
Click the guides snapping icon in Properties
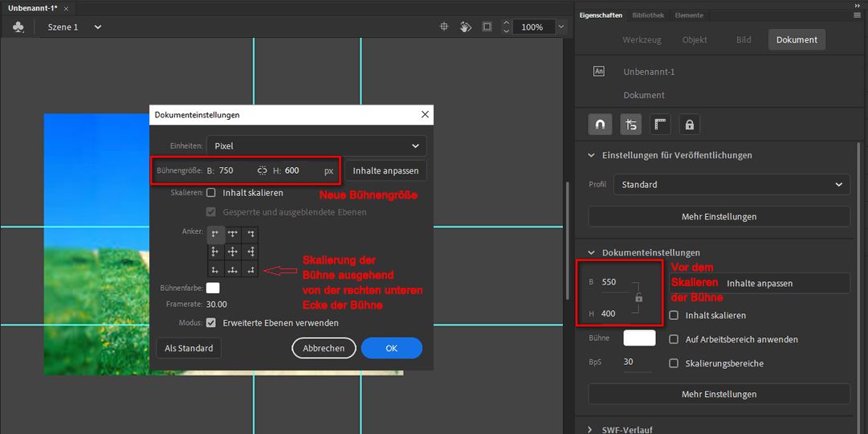pos(631,125)
